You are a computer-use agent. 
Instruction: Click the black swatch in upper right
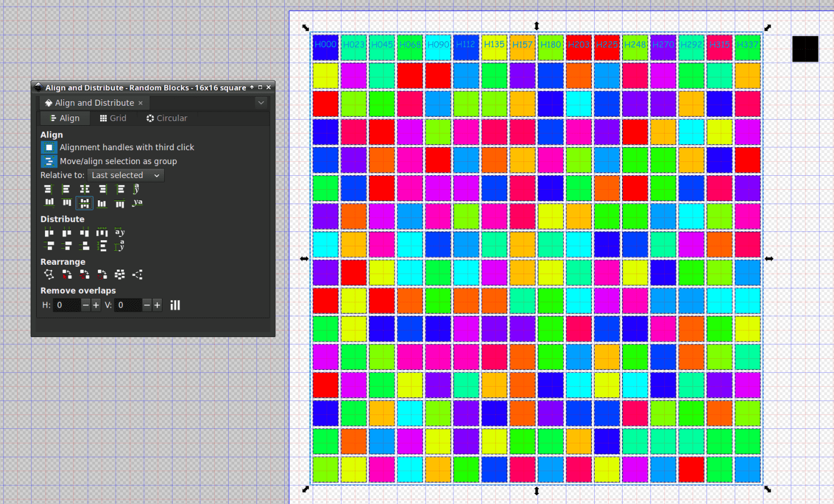[x=805, y=48]
